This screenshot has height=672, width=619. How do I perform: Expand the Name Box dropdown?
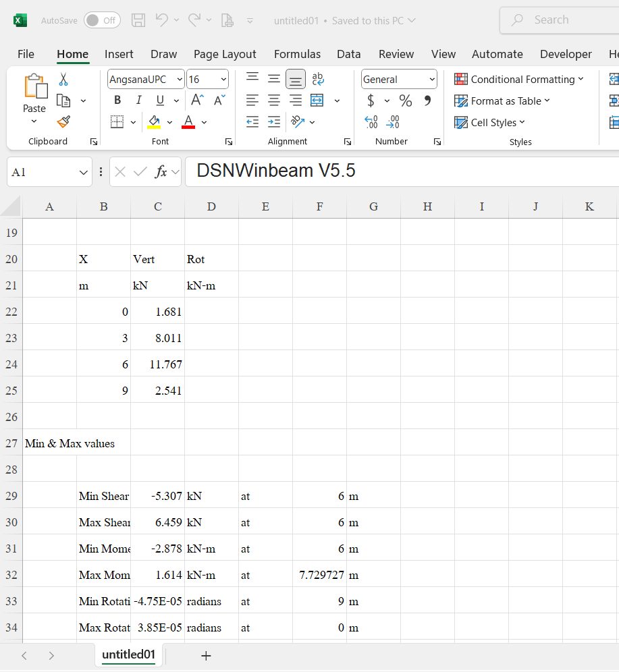pos(83,172)
